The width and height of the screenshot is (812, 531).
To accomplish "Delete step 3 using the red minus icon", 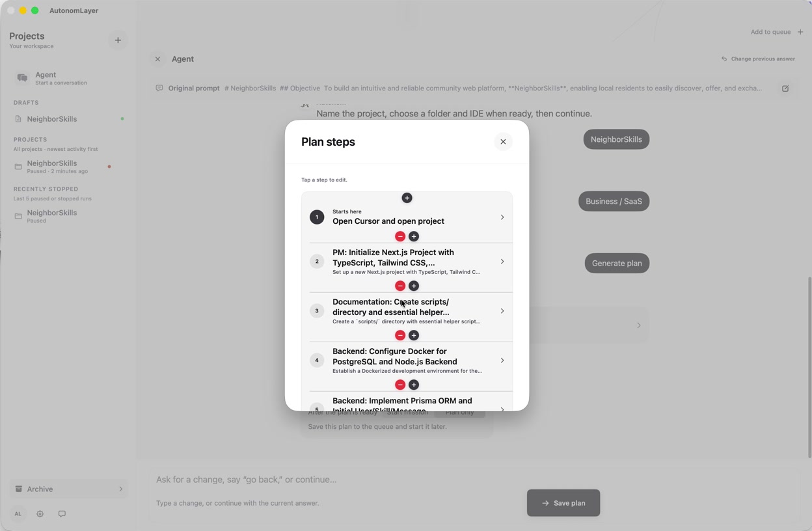I will [x=400, y=335].
